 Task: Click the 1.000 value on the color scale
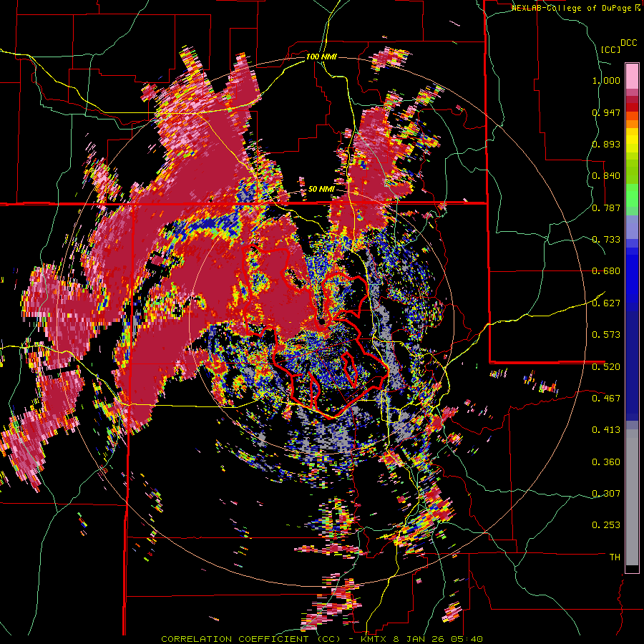(x=606, y=80)
